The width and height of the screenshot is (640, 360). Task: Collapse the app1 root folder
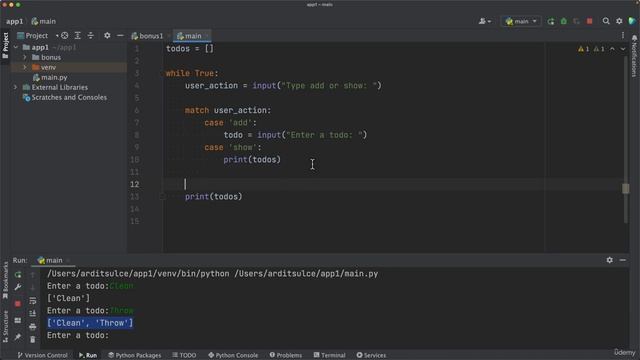(x=16, y=47)
